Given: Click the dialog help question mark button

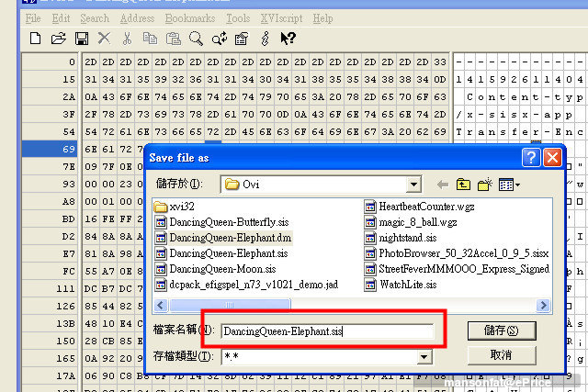Looking at the screenshot, I should tap(531, 157).
